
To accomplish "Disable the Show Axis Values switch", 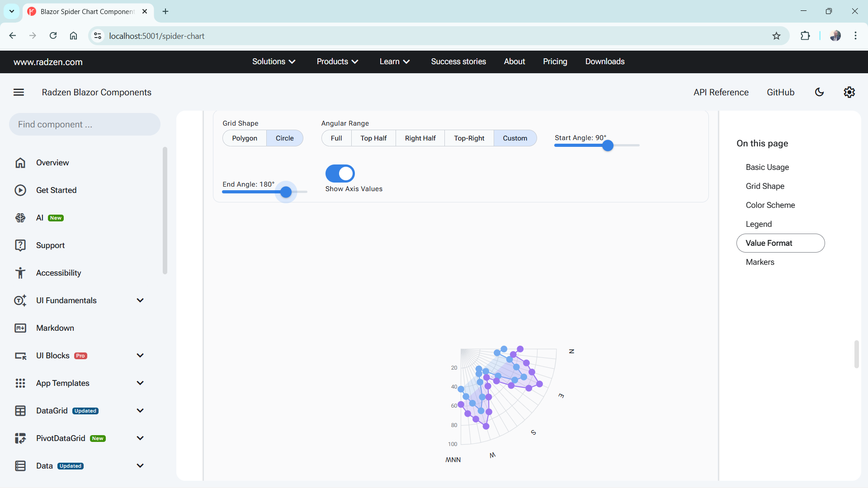I will (x=340, y=174).
